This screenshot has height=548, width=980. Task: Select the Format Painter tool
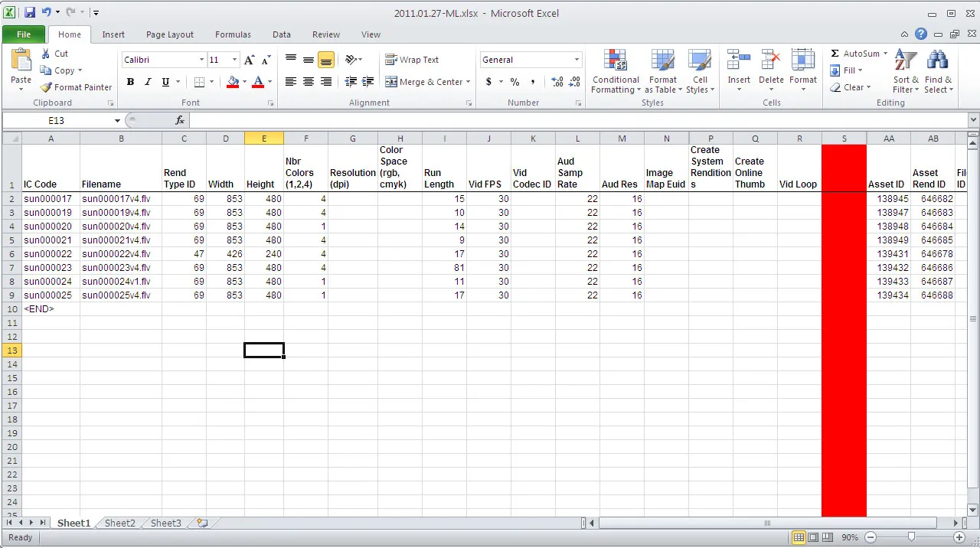[76, 87]
